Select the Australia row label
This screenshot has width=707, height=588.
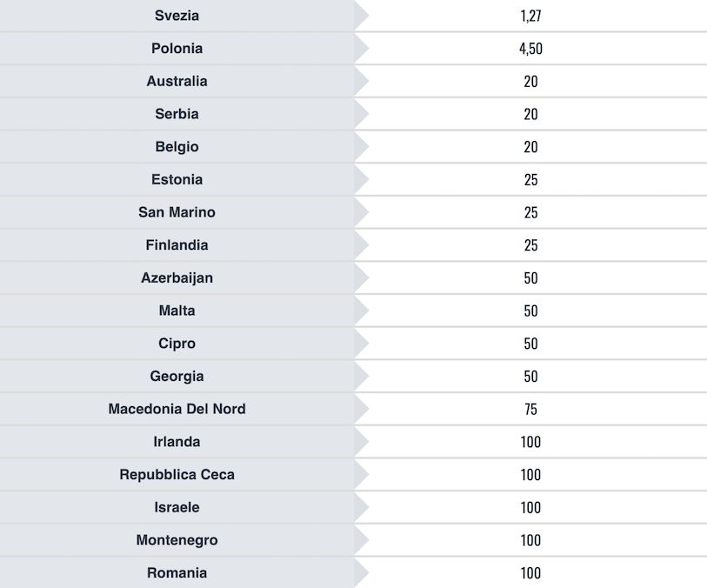[177, 81]
